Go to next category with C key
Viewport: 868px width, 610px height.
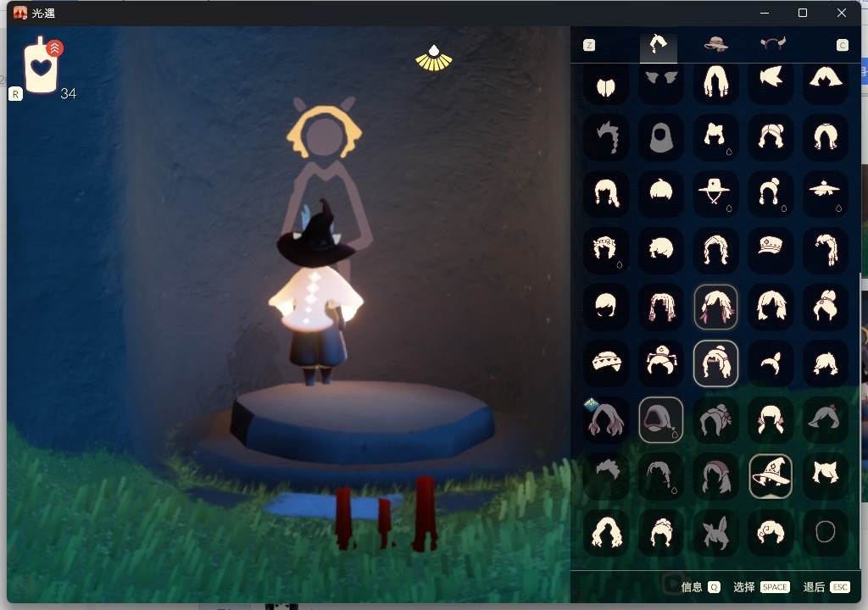[842, 46]
